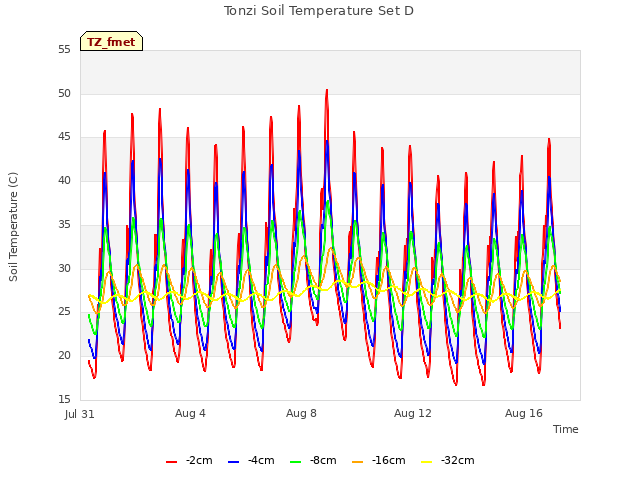Toggle the -2cm series legend entry
This screenshot has width=640, height=480.
[x=189, y=461]
